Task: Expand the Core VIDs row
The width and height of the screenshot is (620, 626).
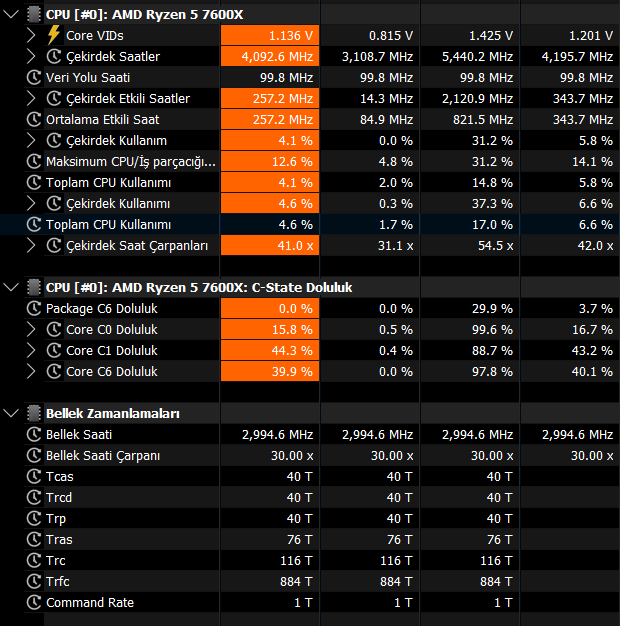Action: click(x=31, y=36)
